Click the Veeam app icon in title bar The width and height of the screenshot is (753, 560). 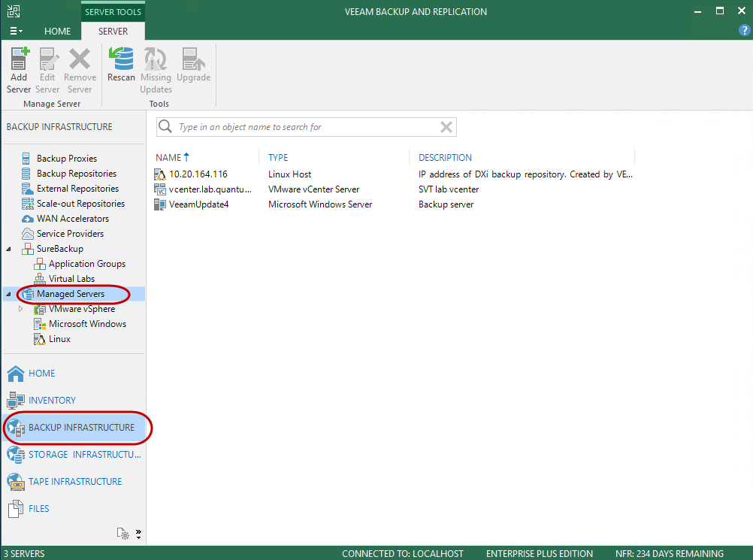[x=14, y=11]
